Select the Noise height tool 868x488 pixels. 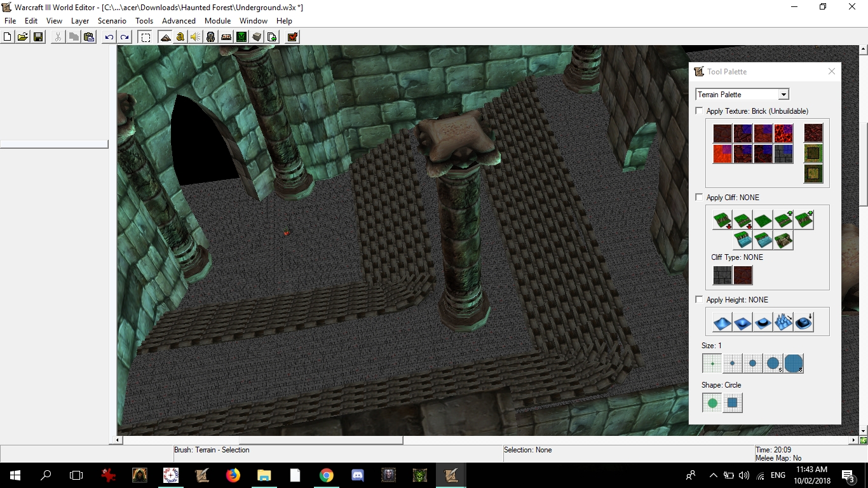[783, 322]
